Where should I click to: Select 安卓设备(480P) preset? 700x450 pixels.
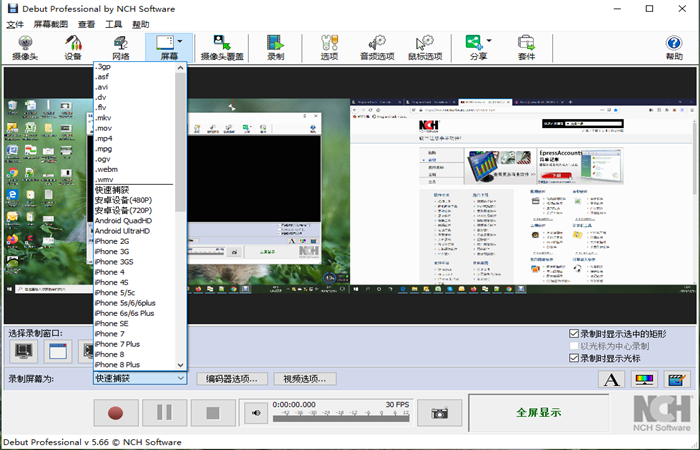point(134,200)
